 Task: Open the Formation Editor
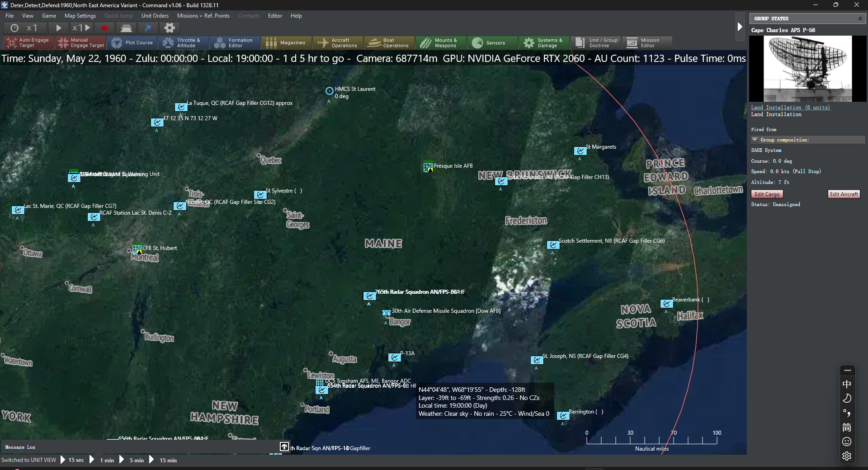coord(236,42)
